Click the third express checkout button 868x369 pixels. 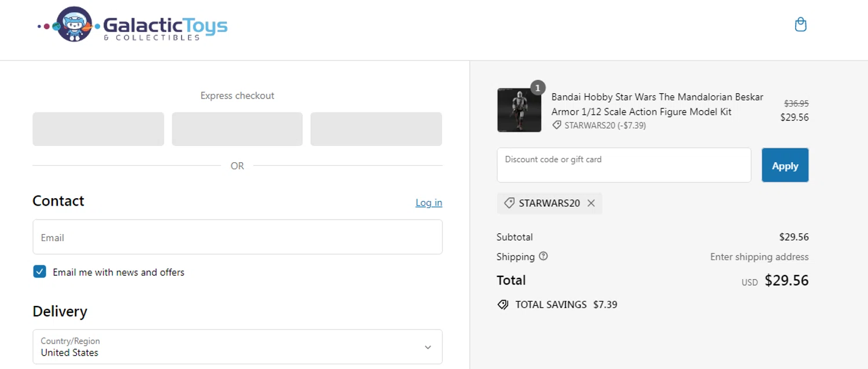click(x=376, y=129)
